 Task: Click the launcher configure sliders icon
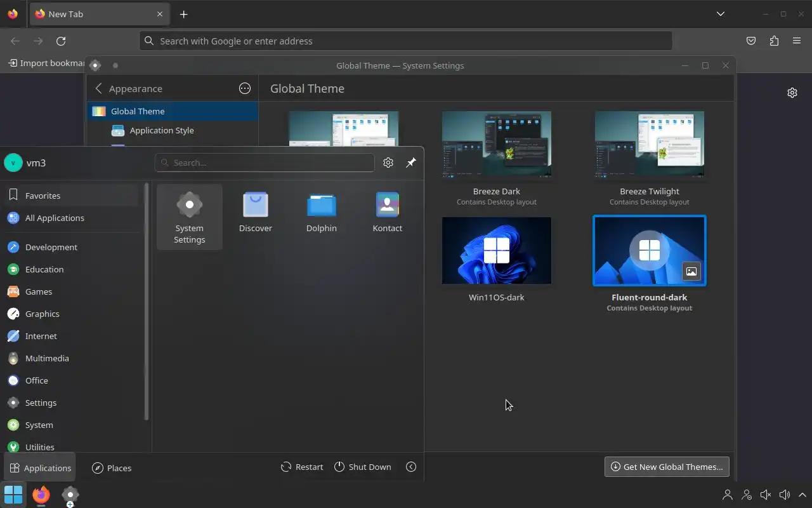(x=388, y=163)
